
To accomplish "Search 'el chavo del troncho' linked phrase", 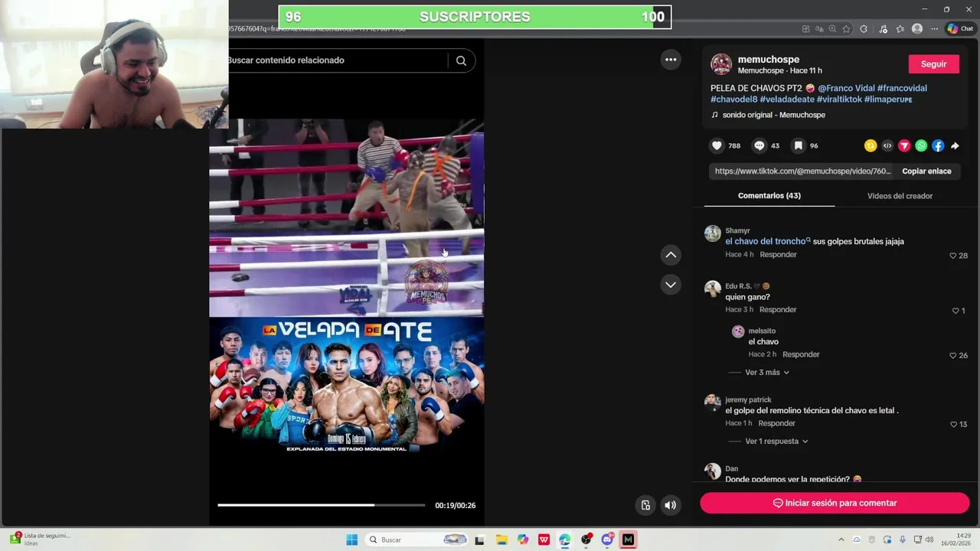I will [x=768, y=241].
